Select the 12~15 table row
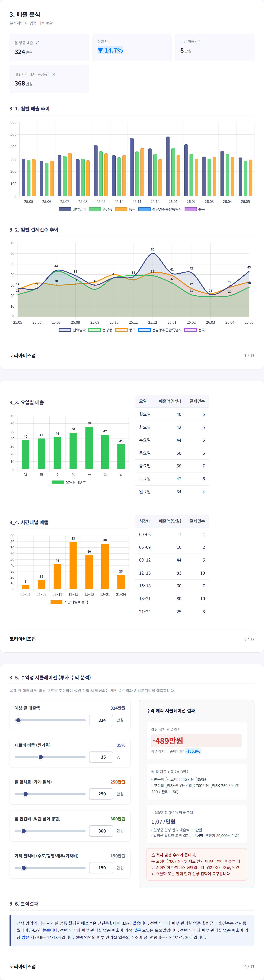 pyautogui.click(x=172, y=573)
